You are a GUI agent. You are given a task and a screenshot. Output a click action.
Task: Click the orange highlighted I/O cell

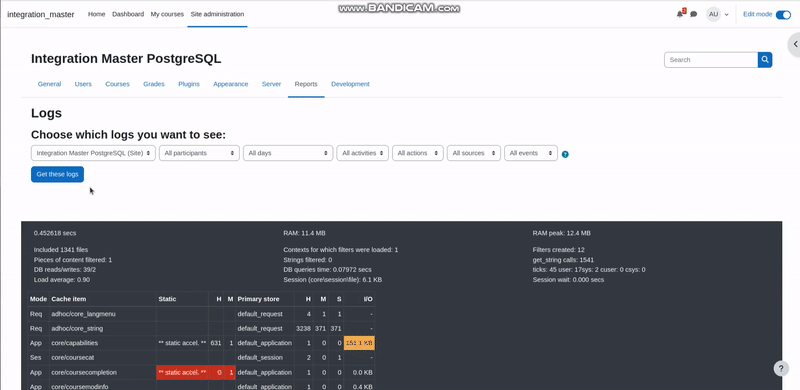pyautogui.click(x=359, y=343)
